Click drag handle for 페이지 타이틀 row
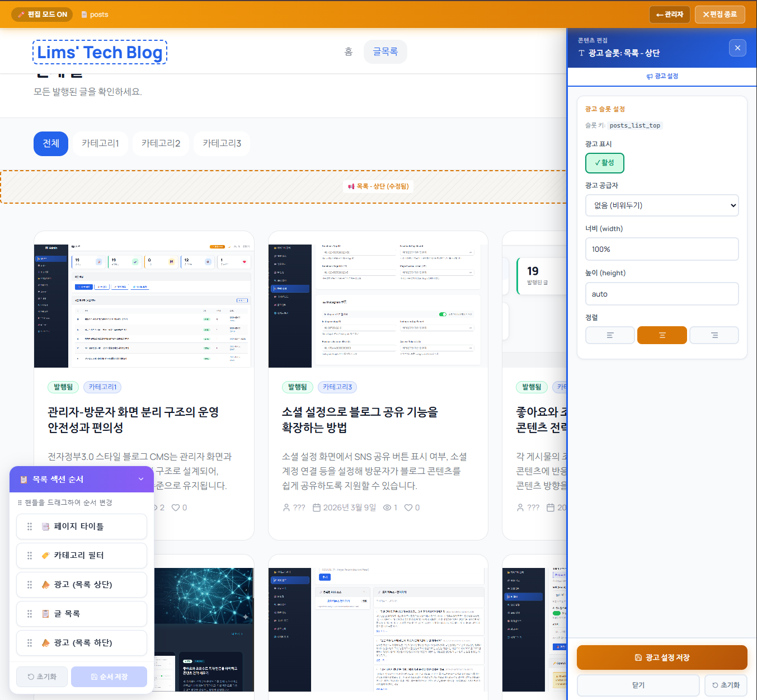The image size is (757, 700). [x=30, y=527]
